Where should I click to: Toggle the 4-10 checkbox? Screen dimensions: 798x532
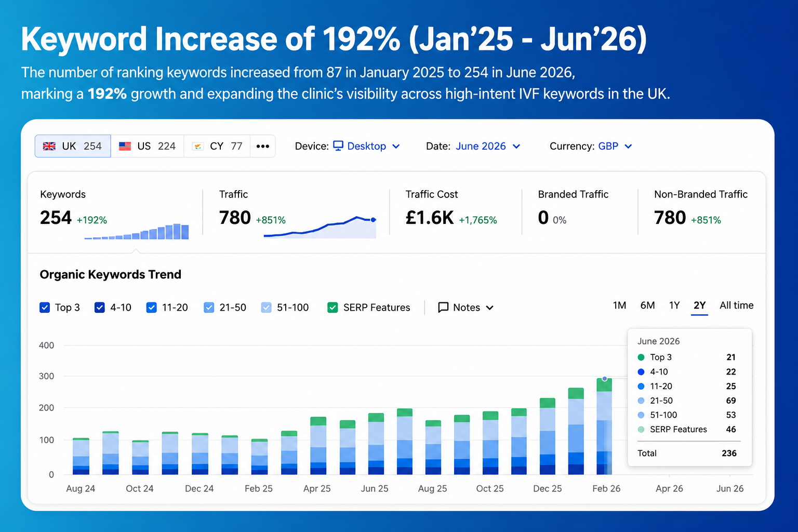pyautogui.click(x=100, y=308)
